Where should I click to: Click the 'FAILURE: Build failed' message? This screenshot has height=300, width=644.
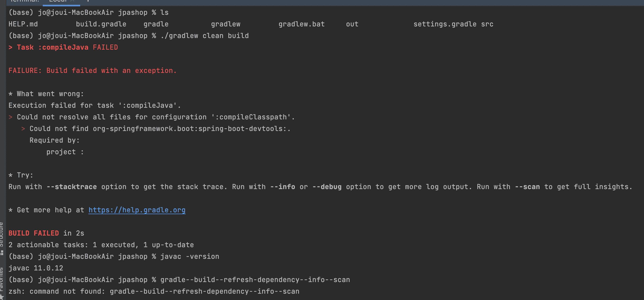coord(92,71)
